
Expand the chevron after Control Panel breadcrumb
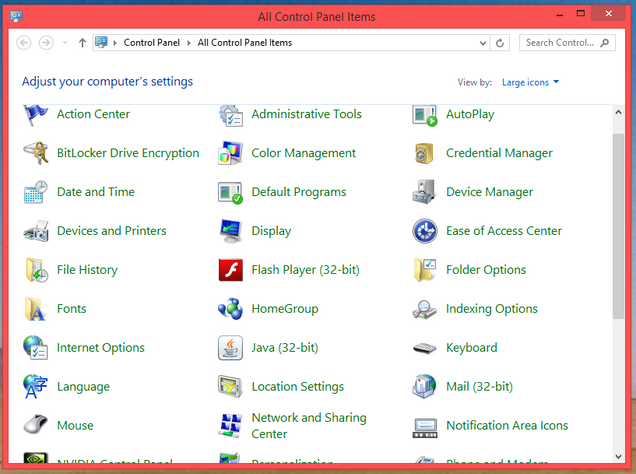point(189,43)
